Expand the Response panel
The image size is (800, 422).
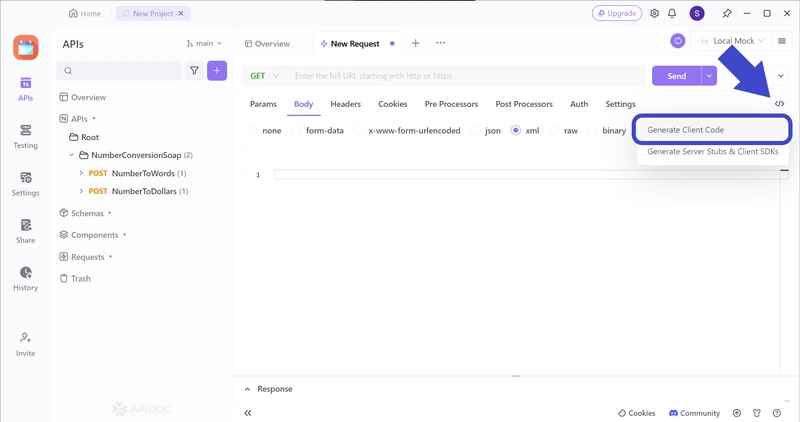[x=247, y=389]
